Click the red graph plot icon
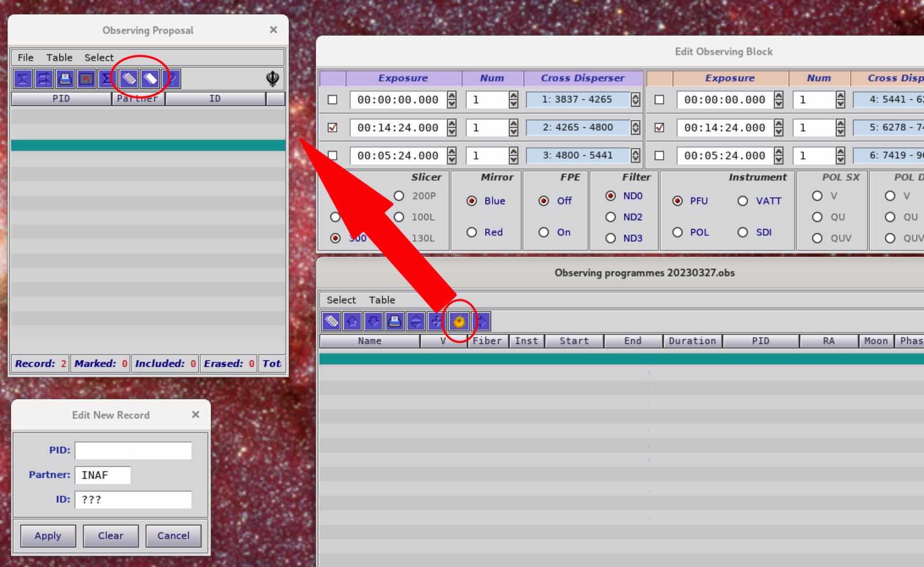Viewport: 924px width, 567px height. [x=86, y=79]
